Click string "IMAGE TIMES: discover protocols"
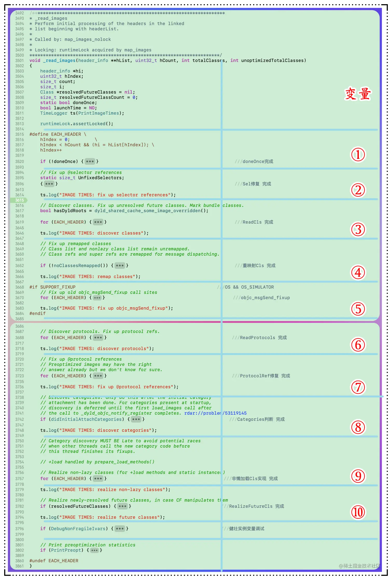The image size is (392, 580). click(x=104, y=349)
